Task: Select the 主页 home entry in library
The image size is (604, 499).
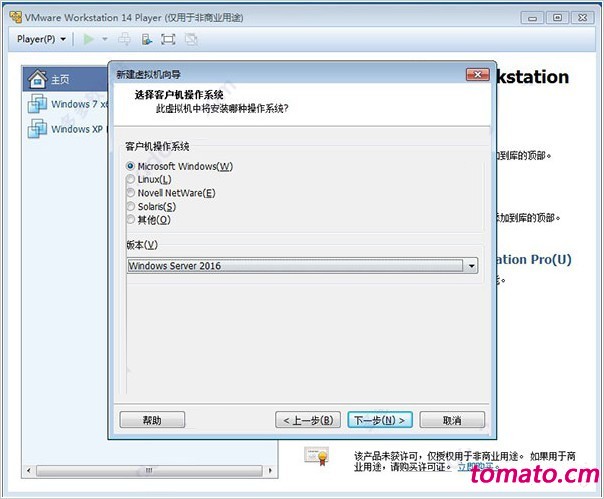Action: coord(66,79)
